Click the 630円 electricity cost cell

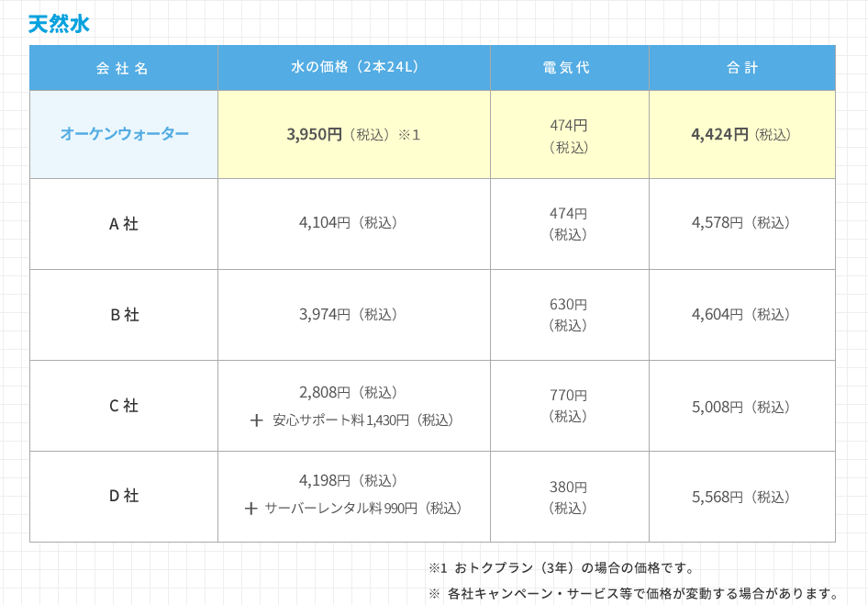point(569,315)
